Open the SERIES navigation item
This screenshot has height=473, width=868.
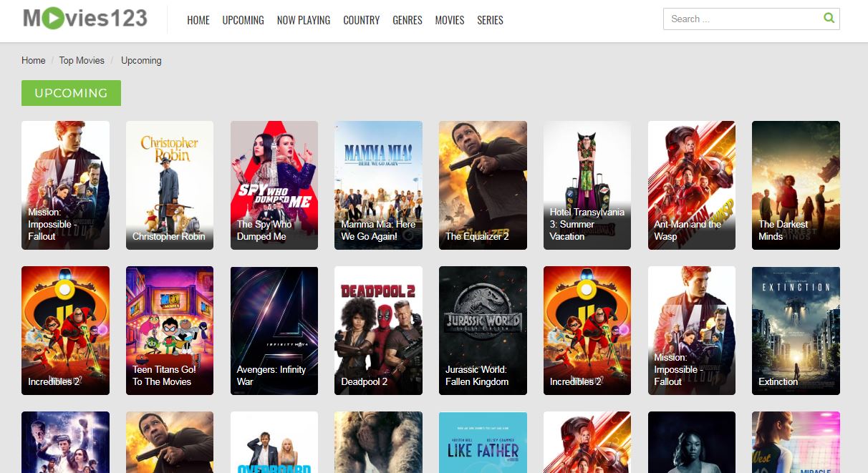click(x=490, y=20)
